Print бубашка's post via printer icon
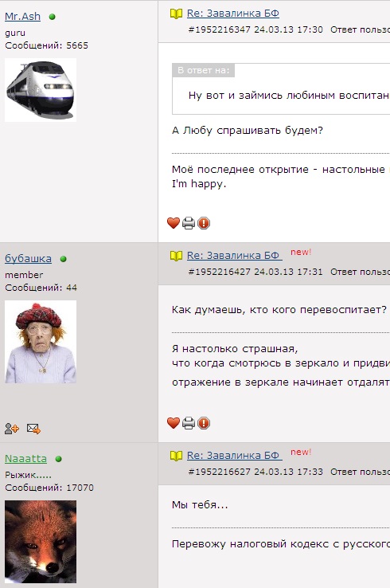Screen dimensions: 390x588 click(x=189, y=423)
